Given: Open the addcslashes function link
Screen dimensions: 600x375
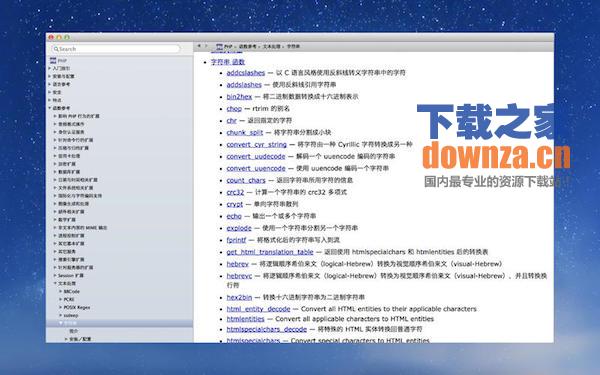Looking at the screenshot, I should pyautogui.click(x=246, y=73).
